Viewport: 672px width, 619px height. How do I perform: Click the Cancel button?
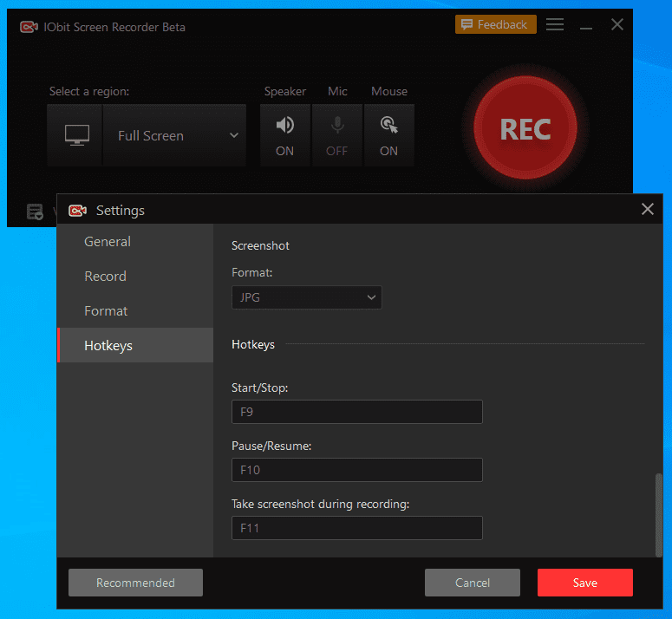click(473, 583)
